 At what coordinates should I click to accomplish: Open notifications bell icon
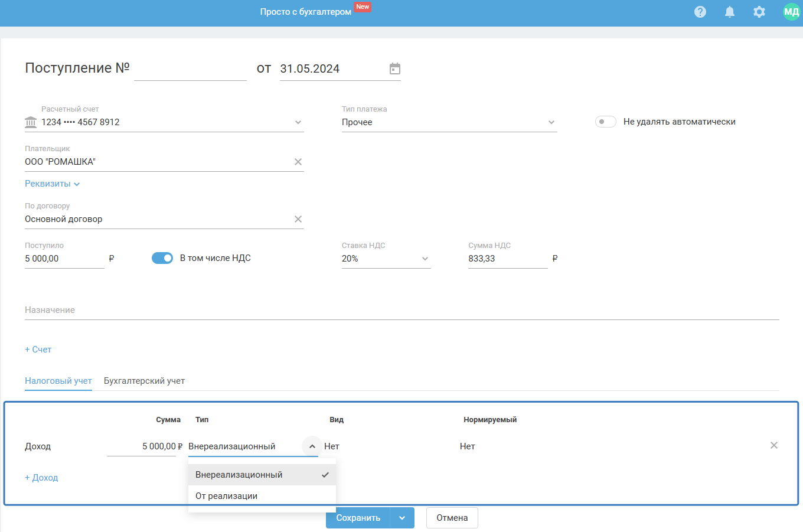(x=730, y=12)
